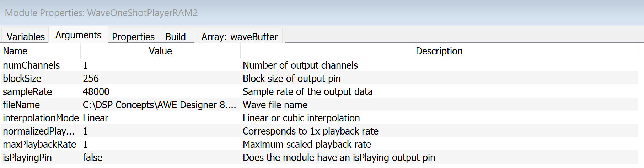Show the Array: waveBuffer tab
The width and height of the screenshot is (644, 168).
pos(240,37)
